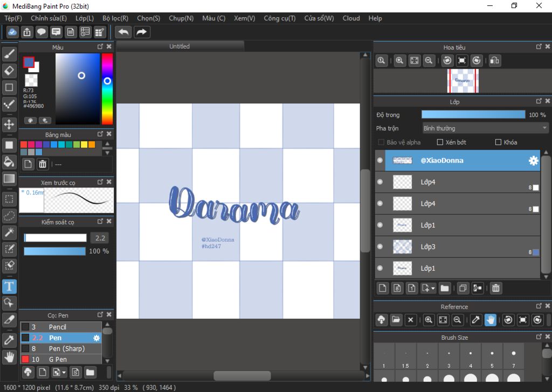Pop out the Reference panel
The image size is (552, 392).
pyautogui.click(x=539, y=306)
